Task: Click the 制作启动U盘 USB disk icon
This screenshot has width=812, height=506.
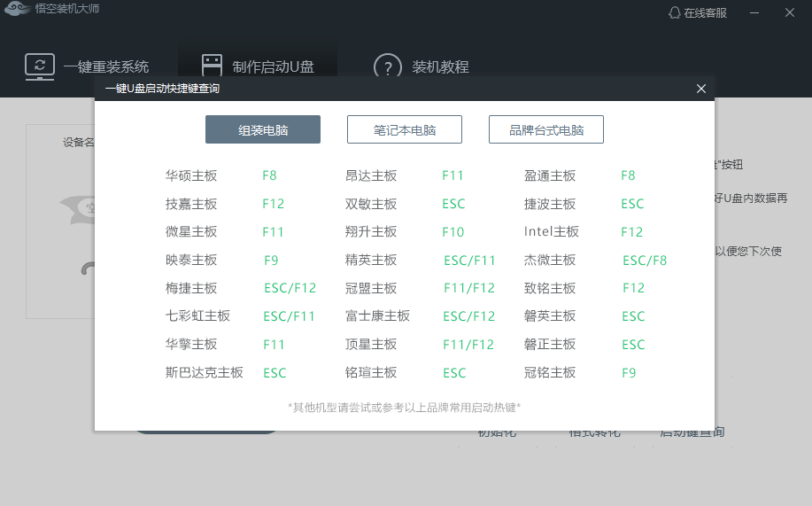Action: (212, 66)
